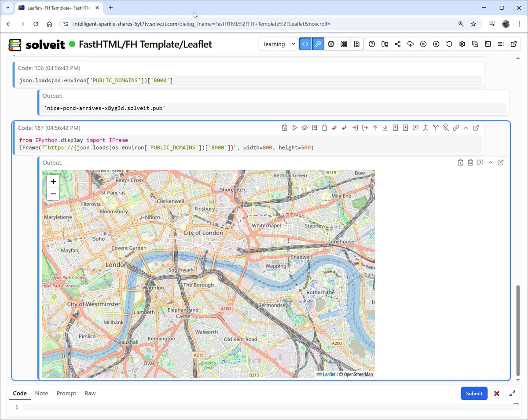Open cell 187 in new window icon
This screenshot has height=420, width=528.
point(476,128)
